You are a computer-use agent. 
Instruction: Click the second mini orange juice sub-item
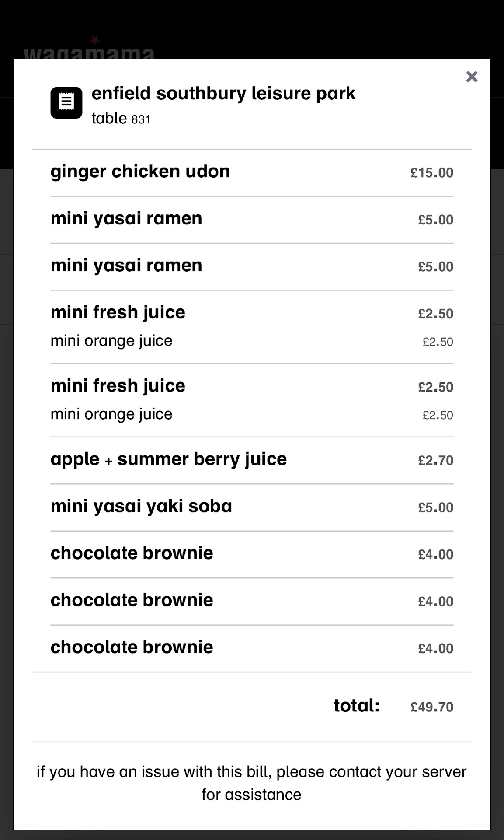[111, 414]
